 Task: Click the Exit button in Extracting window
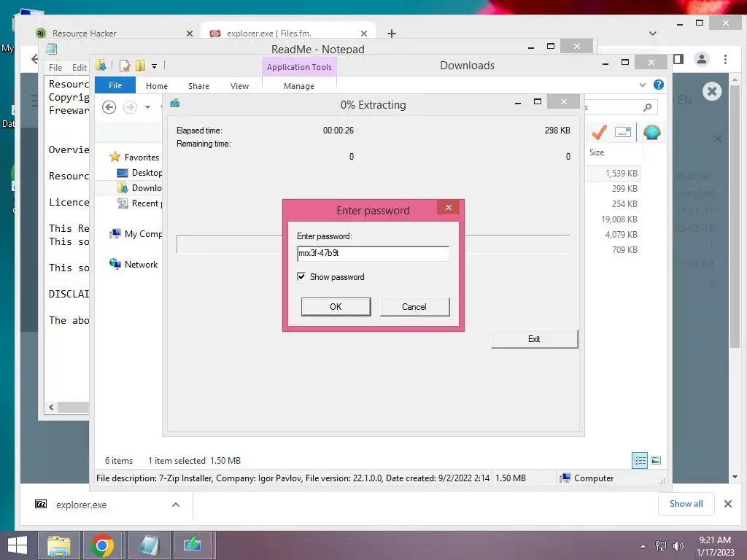[534, 339]
